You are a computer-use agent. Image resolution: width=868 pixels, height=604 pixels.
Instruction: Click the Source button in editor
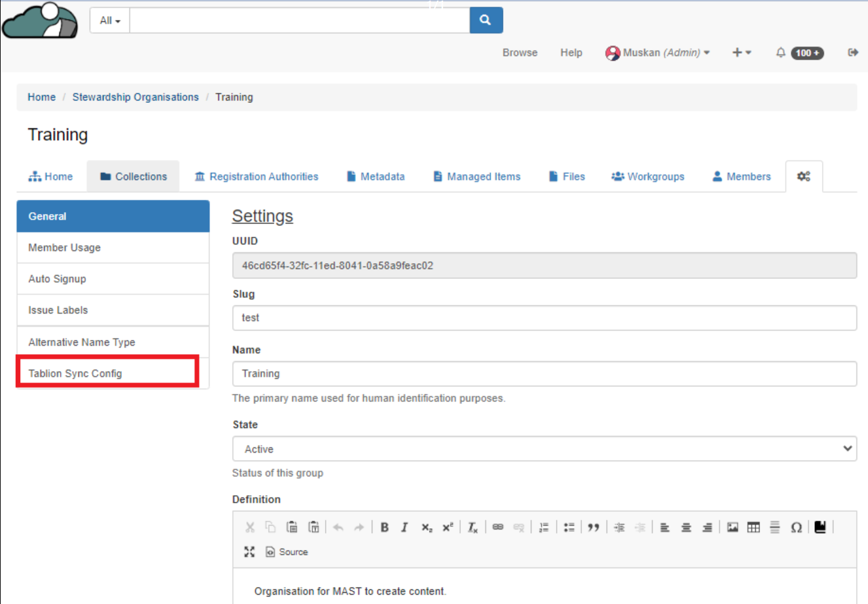(287, 552)
